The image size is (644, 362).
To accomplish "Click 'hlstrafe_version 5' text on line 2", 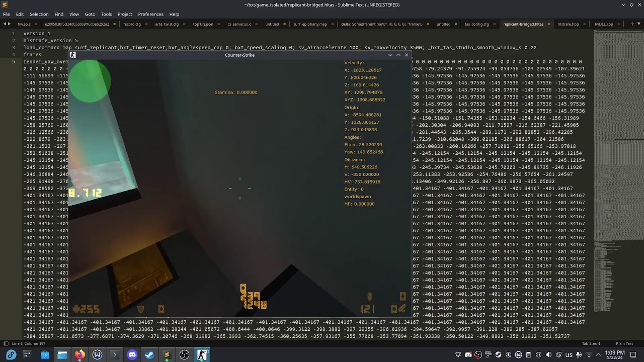I will click(50, 40).
